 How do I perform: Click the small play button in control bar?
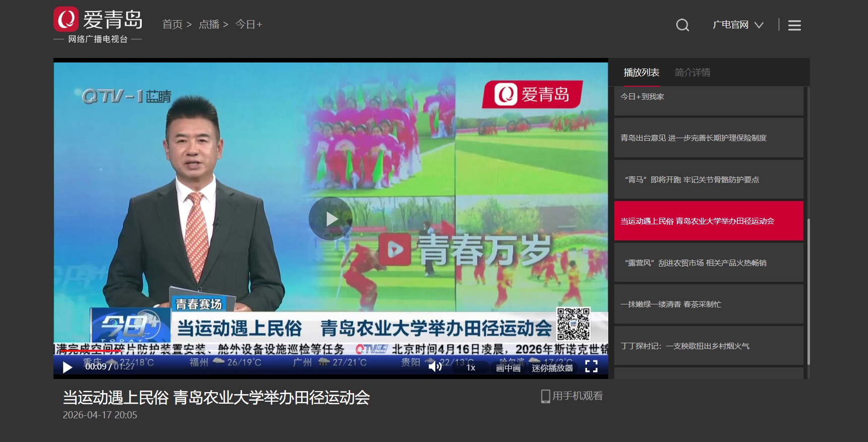[x=67, y=367]
